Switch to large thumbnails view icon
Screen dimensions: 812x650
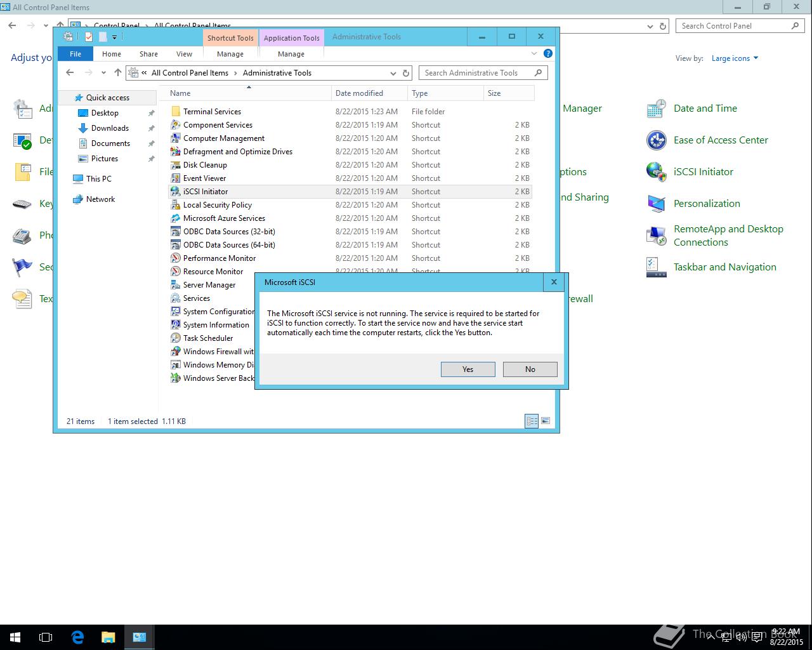[x=546, y=421]
